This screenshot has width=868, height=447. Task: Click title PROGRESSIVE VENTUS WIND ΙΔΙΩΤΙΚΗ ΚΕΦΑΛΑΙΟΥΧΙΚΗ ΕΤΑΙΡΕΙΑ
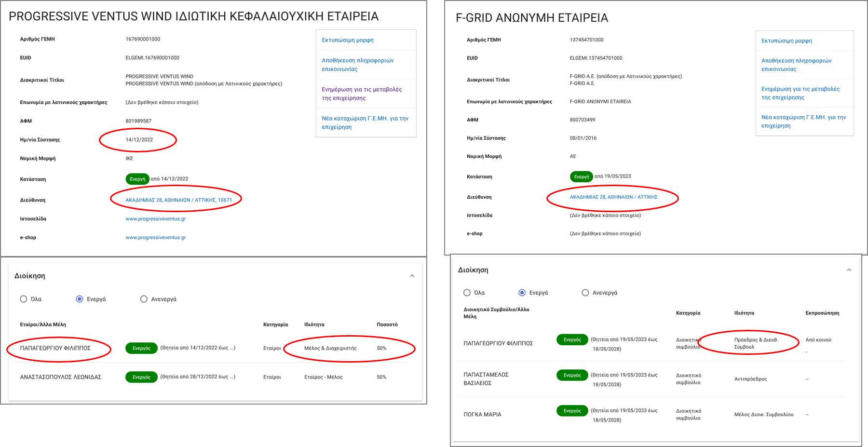pos(194,16)
